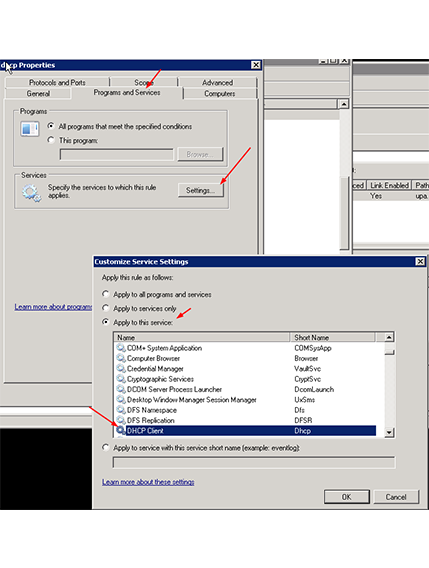Select This program radio button

(51, 140)
